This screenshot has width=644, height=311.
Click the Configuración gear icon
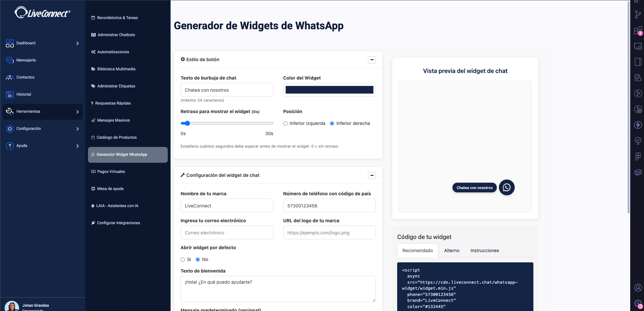10,129
